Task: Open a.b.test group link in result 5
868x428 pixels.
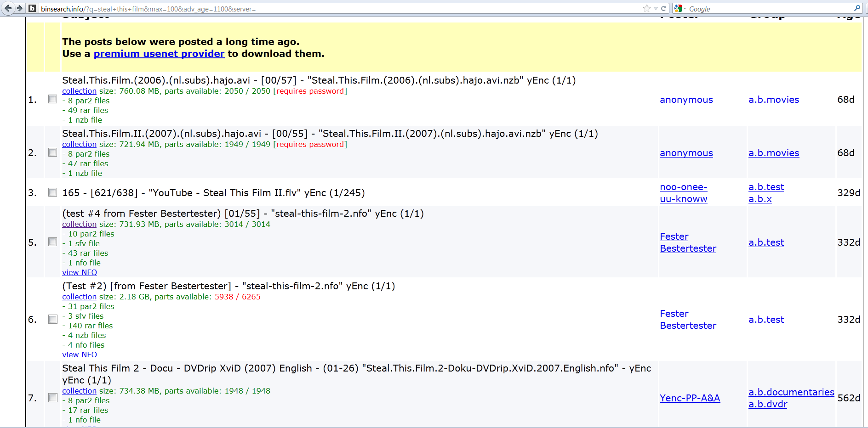Action: (x=766, y=242)
